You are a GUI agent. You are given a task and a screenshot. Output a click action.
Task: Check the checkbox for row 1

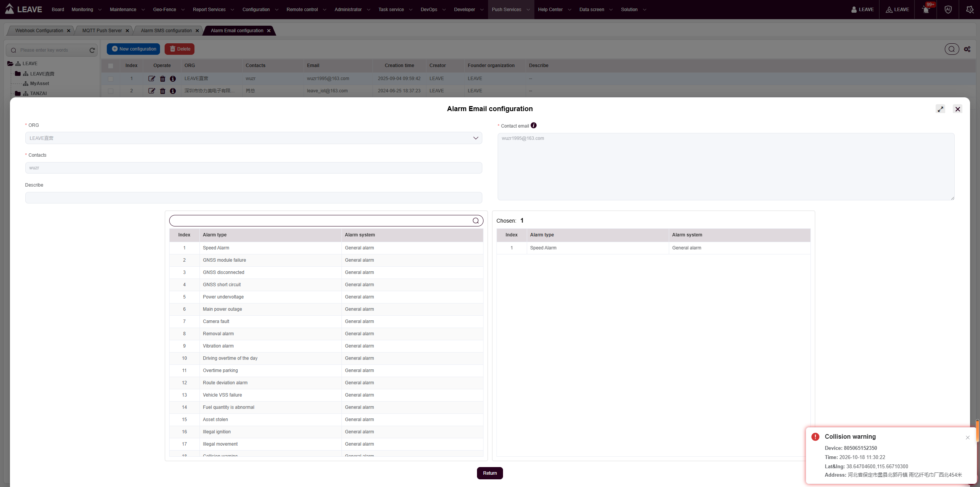coord(111,79)
